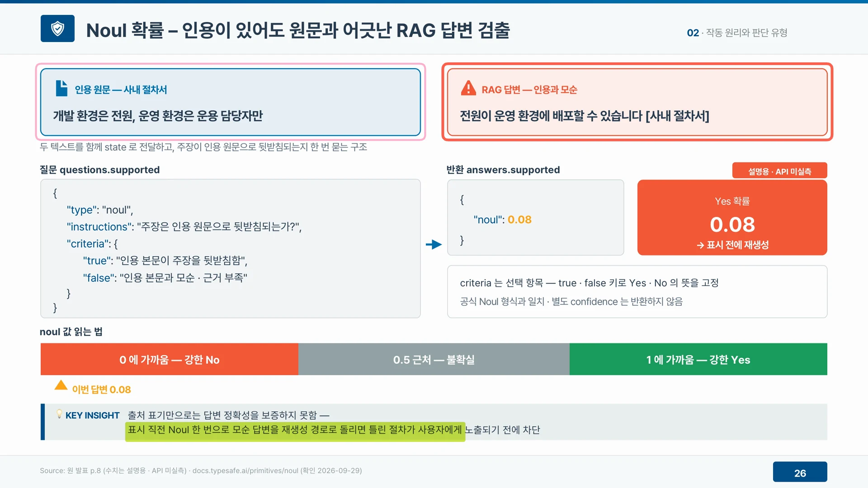Click text '전원이 운영 환경에 배포할 수 있습니다 [사내 절차서]'

[585, 116]
